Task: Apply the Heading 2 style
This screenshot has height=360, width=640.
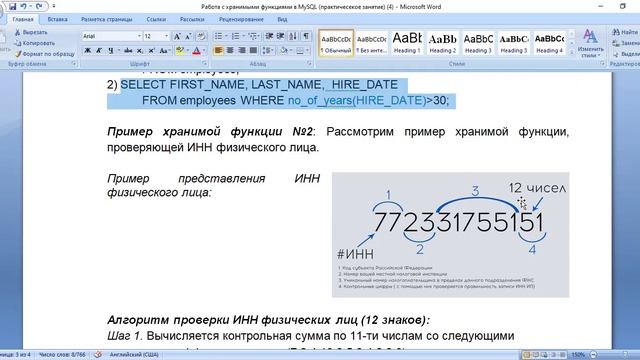Action: tap(442, 43)
